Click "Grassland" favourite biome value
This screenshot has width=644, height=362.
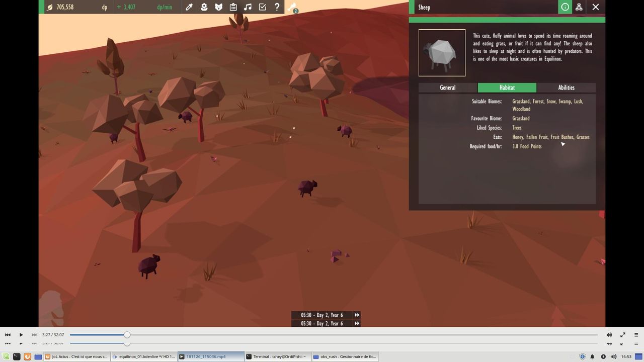click(x=521, y=119)
